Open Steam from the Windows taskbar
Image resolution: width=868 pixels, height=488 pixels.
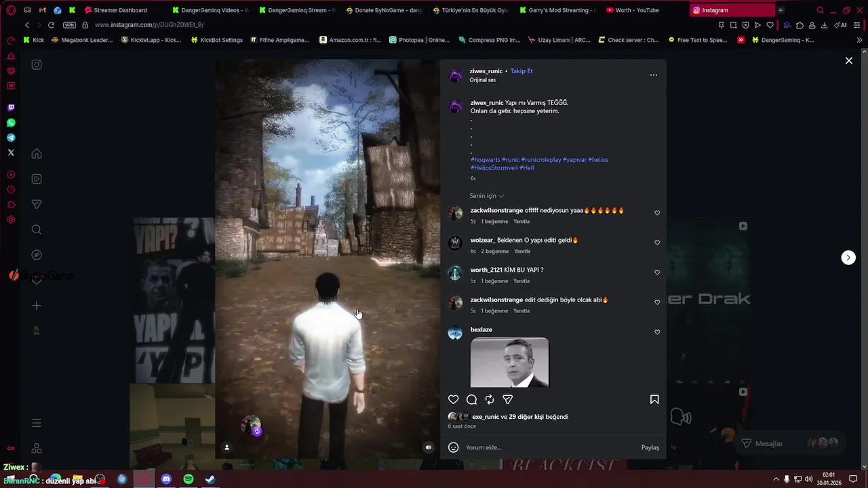click(x=211, y=479)
